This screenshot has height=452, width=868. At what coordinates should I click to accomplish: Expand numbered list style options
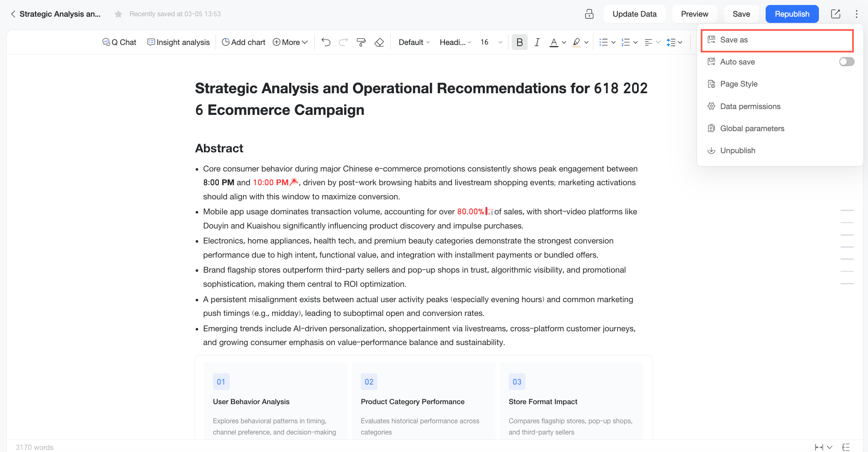tap(635, 42)
